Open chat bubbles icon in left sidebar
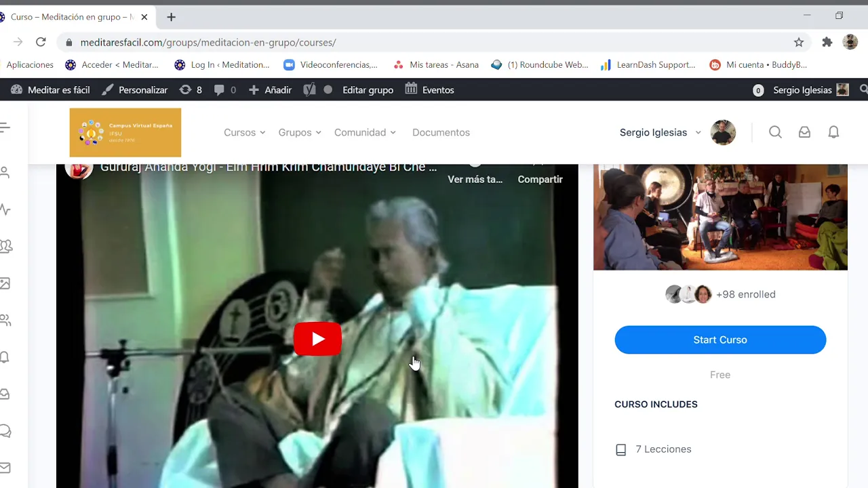The height and width of the screenshot is (488, 868). coord(5,431)
